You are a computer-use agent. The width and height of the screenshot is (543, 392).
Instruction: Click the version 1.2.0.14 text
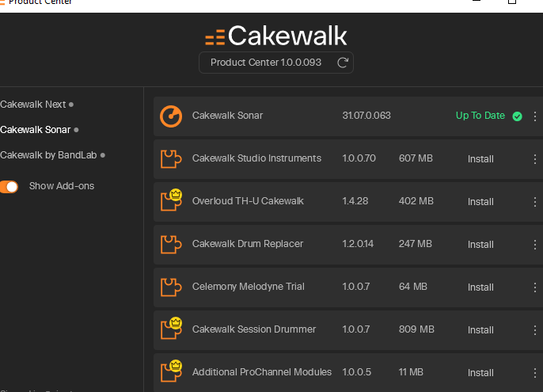[358, 244]
